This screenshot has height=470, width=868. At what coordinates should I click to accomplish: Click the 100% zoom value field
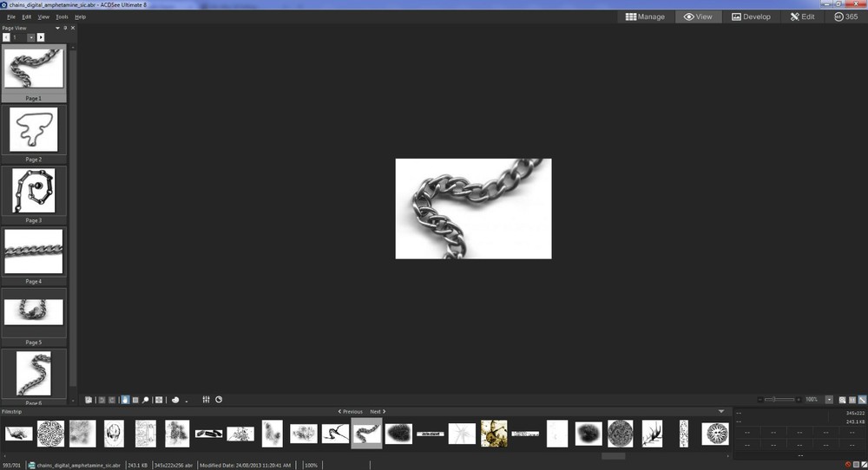[x=812, y=400]
